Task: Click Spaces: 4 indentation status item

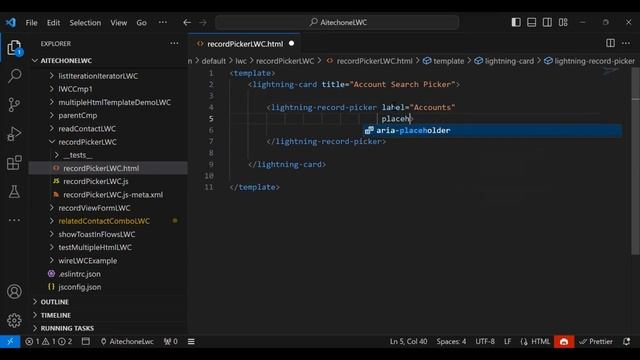Action: click(x=451, y=342)
